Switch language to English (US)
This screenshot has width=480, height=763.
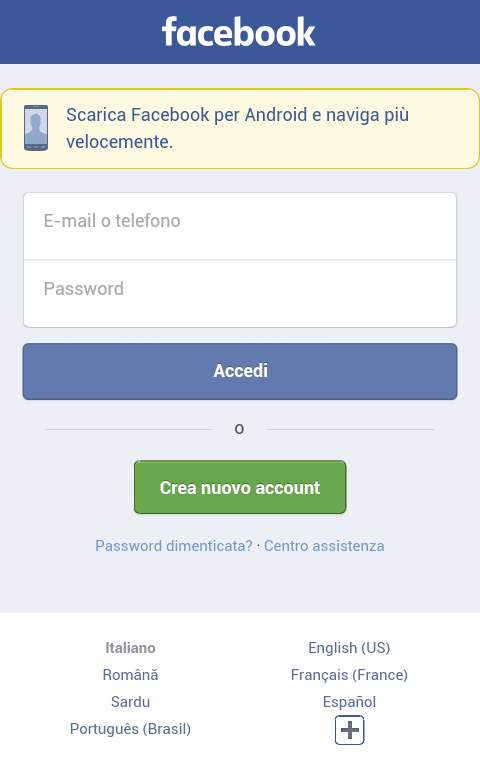pyautogui.click(x=350, y=648)
